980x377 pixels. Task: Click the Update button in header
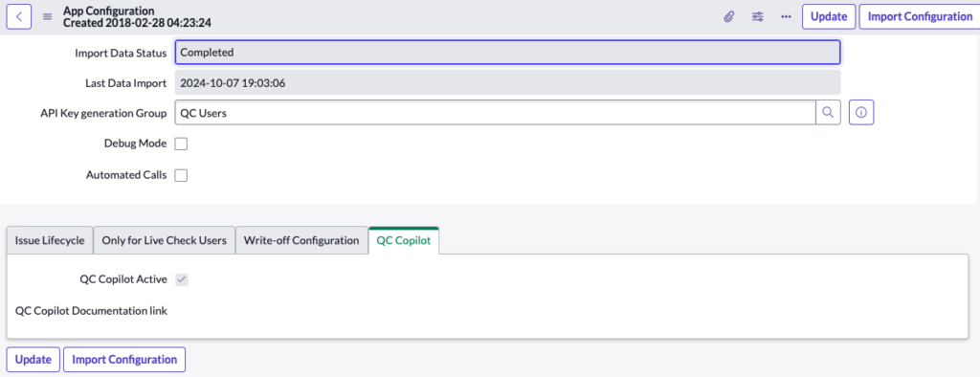[829, 17]
